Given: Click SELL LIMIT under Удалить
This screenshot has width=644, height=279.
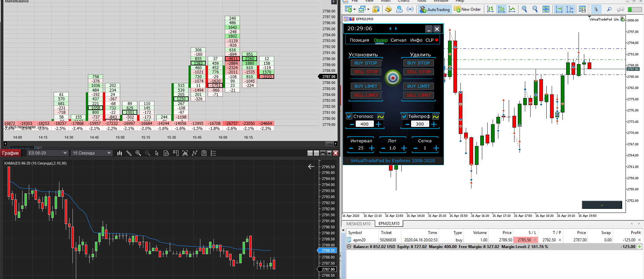Looking at the screenshot, I should pyautogui.click(x=418, y=95).
